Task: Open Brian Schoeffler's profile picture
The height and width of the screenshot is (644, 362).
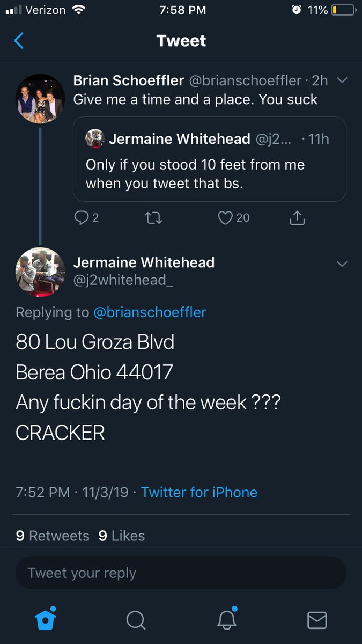Action: (x=40, y=99)
